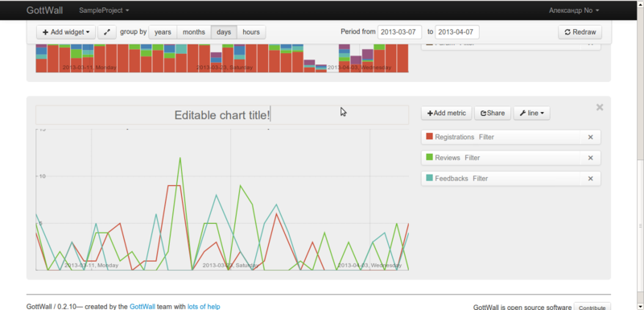644x310 pixels.
Task: Close the line chart widget
Action: 600,107
